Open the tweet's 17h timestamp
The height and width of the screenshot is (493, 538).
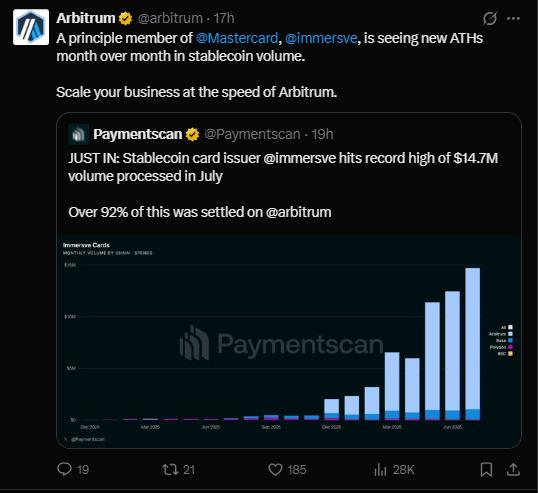point(224,18)
